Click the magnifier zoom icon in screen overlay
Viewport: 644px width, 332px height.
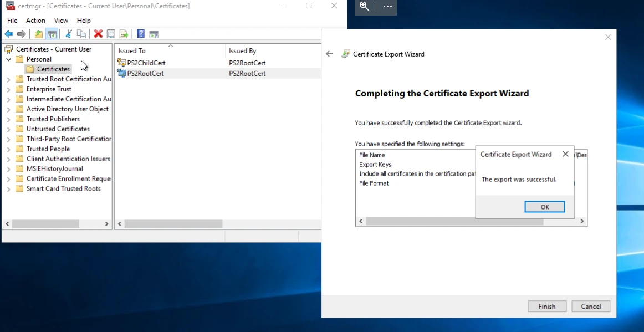364,7
